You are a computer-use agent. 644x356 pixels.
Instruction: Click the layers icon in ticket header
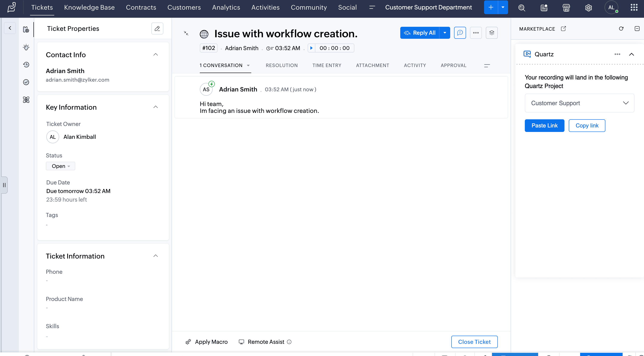pos(492,33)
